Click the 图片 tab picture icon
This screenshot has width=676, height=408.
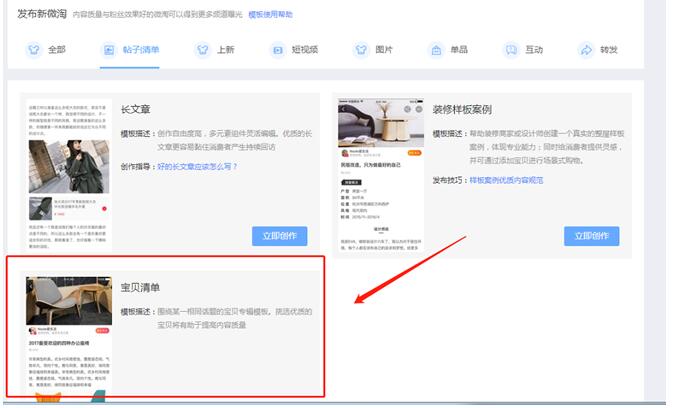pos(361,50)
